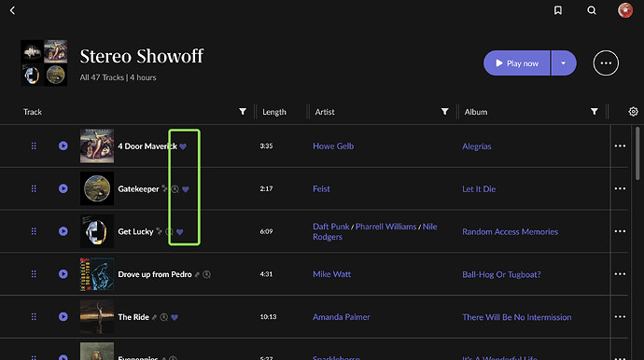This screenshot has width=644, height=360.
Task: Open column settings gear
Action: point(634,112)
